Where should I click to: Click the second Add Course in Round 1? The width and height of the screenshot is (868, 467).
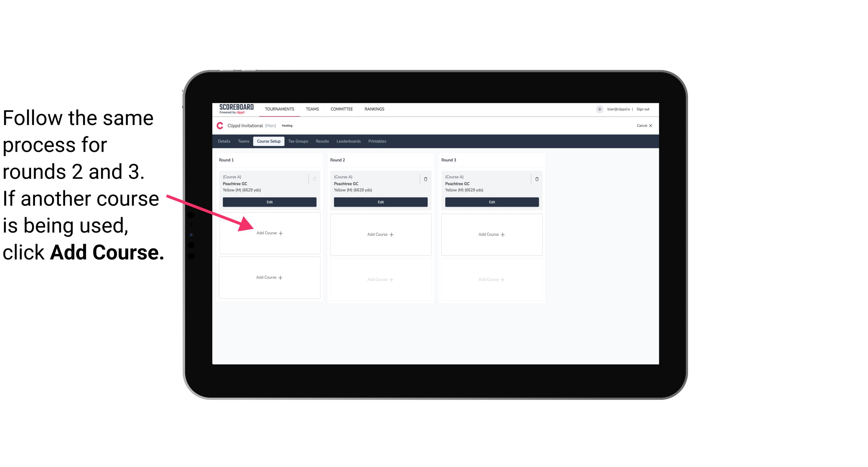(x=268, y=277)
